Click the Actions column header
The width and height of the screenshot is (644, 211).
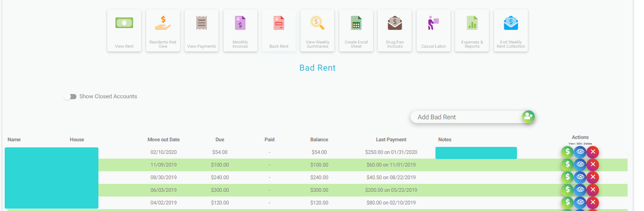(580, 137)
